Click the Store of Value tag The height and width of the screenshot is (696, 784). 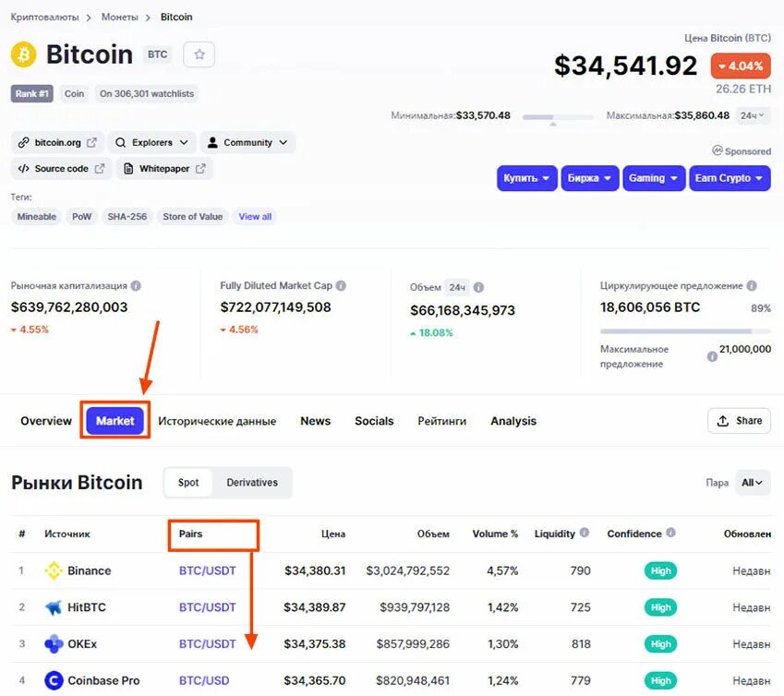click(192, 217)
